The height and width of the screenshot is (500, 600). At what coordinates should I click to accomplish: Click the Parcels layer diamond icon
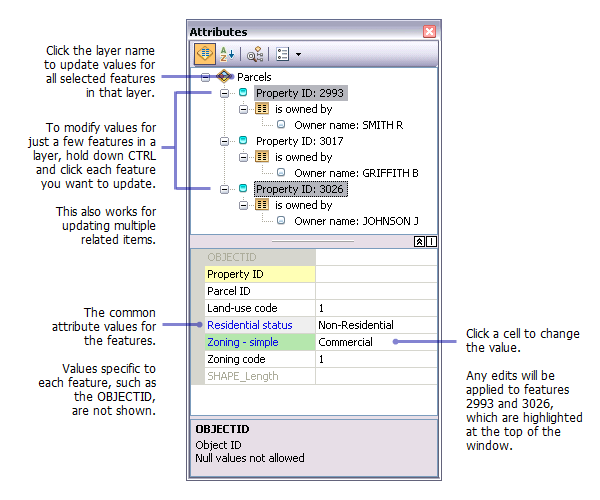[224, 77]
